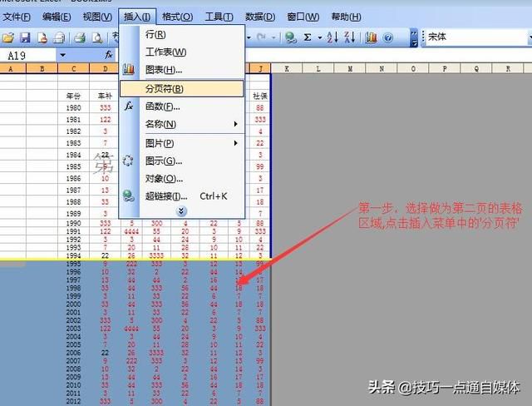The height and width of the screenshot is (406, 532).
Task: Choose 行(R) from Insert menu
Action: (182, 34)
